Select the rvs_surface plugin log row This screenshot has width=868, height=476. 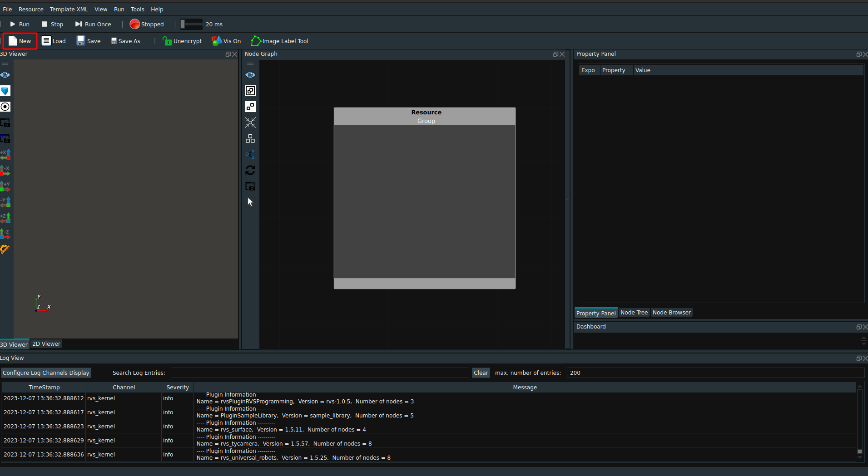point(429,426)
